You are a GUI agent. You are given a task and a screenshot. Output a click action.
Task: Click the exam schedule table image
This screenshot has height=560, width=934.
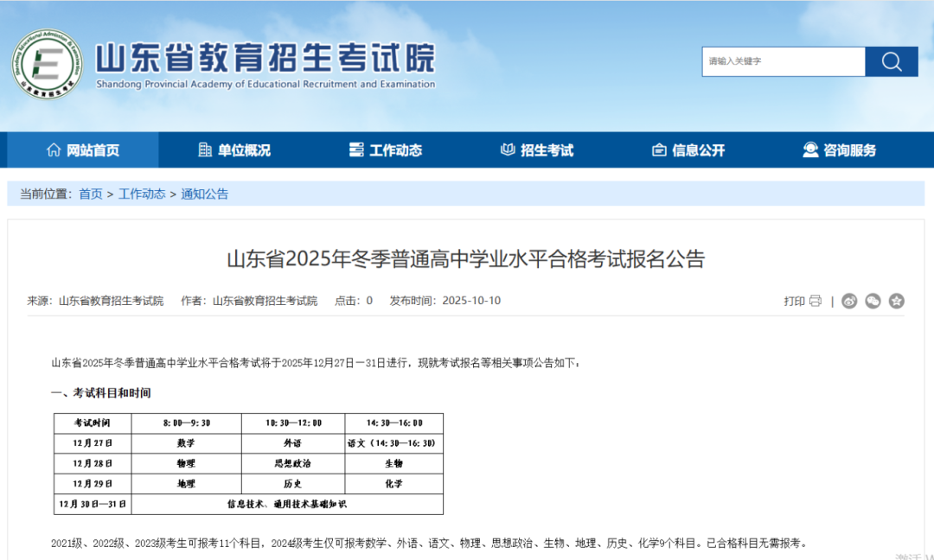(x=248, y=463)
